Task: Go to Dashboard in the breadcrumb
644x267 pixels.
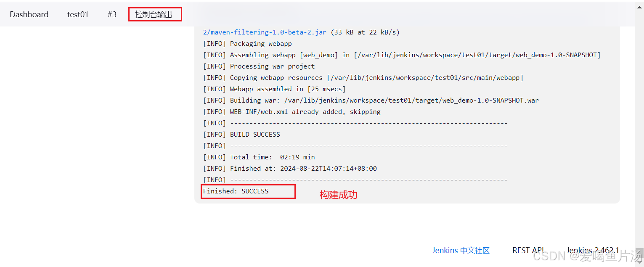Action: tap(29, 14)
